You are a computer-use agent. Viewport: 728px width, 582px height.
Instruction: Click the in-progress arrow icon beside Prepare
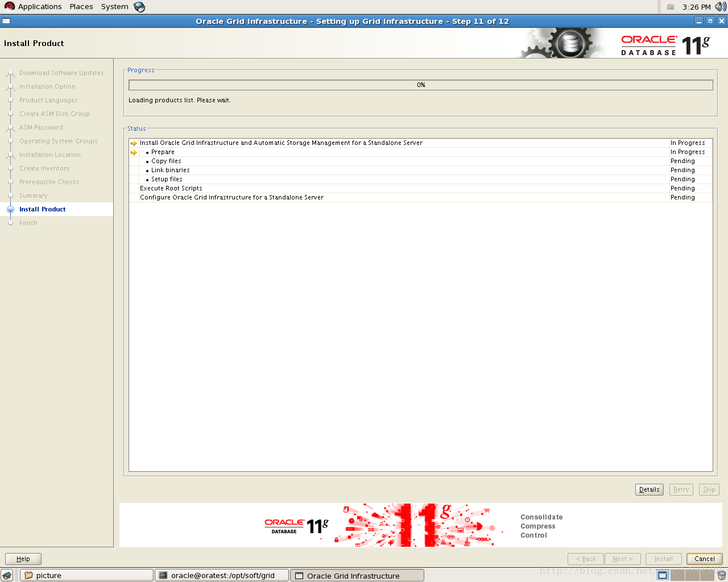point(134,152)
